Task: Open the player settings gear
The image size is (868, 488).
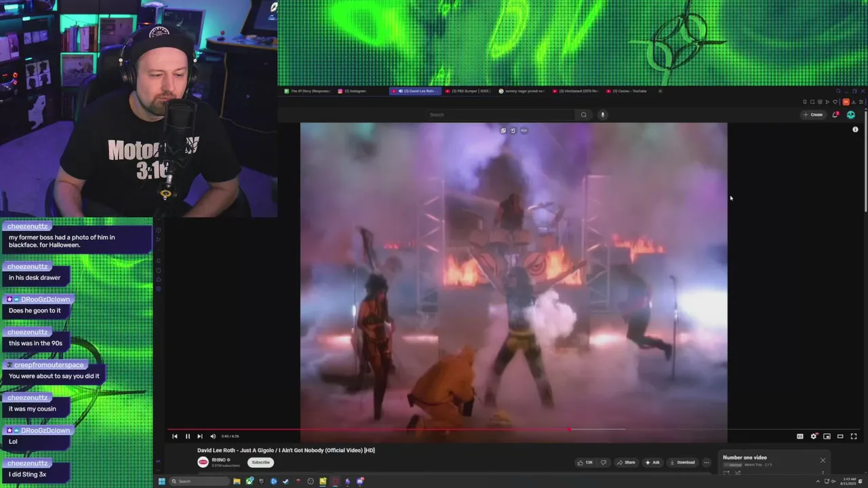Action: tap(814, 436)
